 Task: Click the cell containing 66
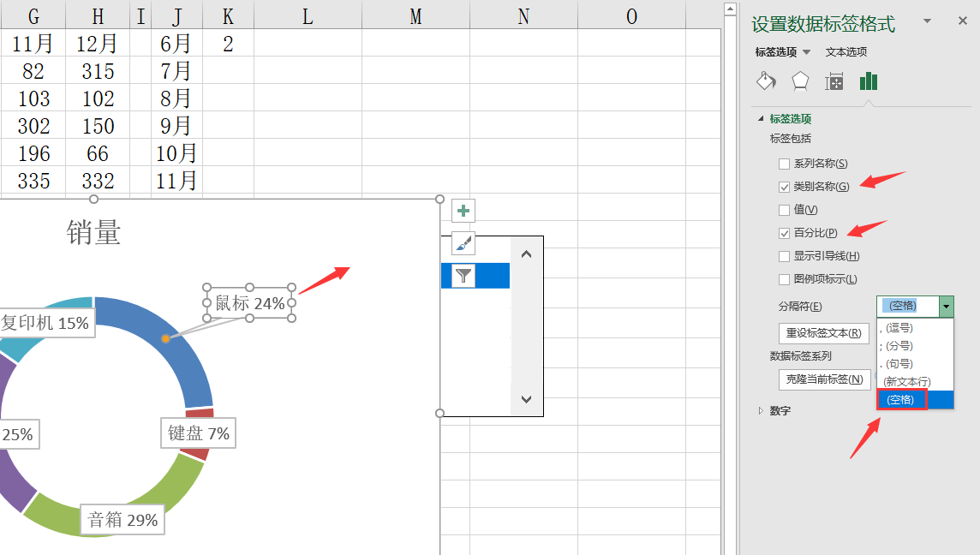(99, 154)
